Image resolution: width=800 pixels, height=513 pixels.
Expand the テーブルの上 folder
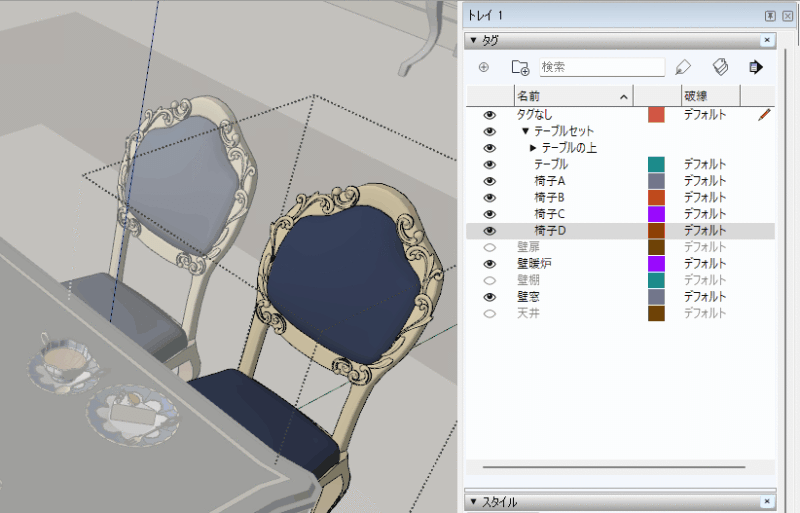click(533, 148)
